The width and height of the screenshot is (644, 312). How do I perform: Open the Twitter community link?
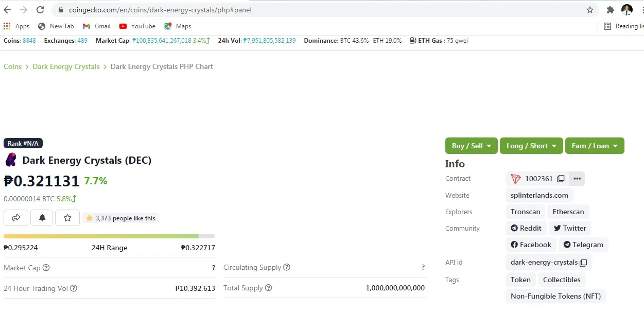pos(570,228)
